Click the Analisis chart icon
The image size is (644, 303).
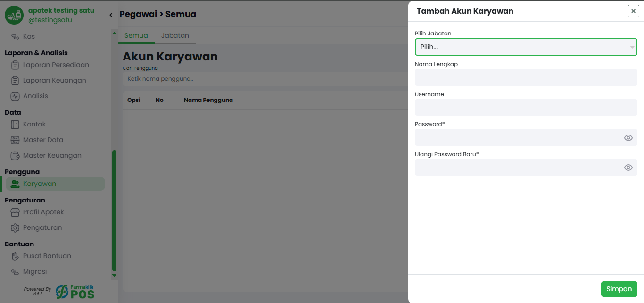point(15,96)
